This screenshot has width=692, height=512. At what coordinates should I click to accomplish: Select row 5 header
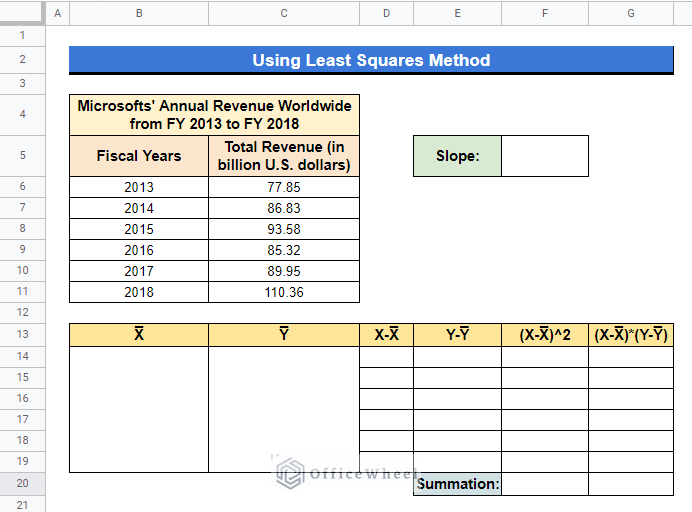click(x=22, y=155)
